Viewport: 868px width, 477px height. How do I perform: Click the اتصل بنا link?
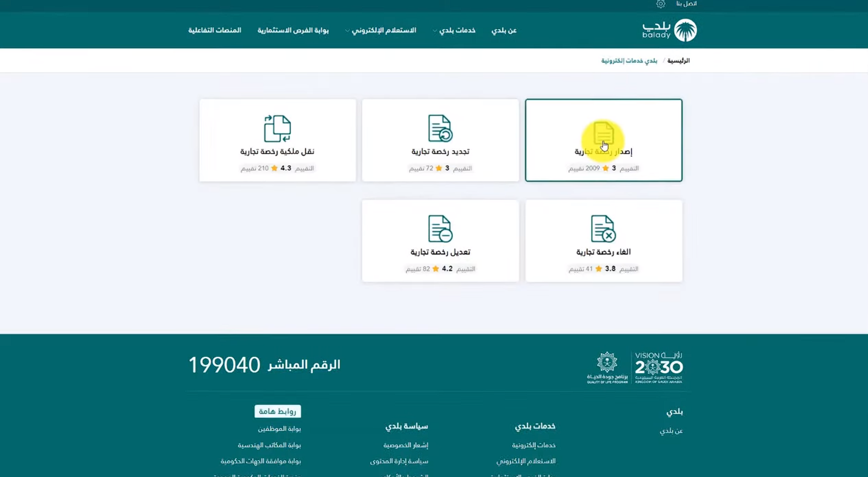(687, 4)
